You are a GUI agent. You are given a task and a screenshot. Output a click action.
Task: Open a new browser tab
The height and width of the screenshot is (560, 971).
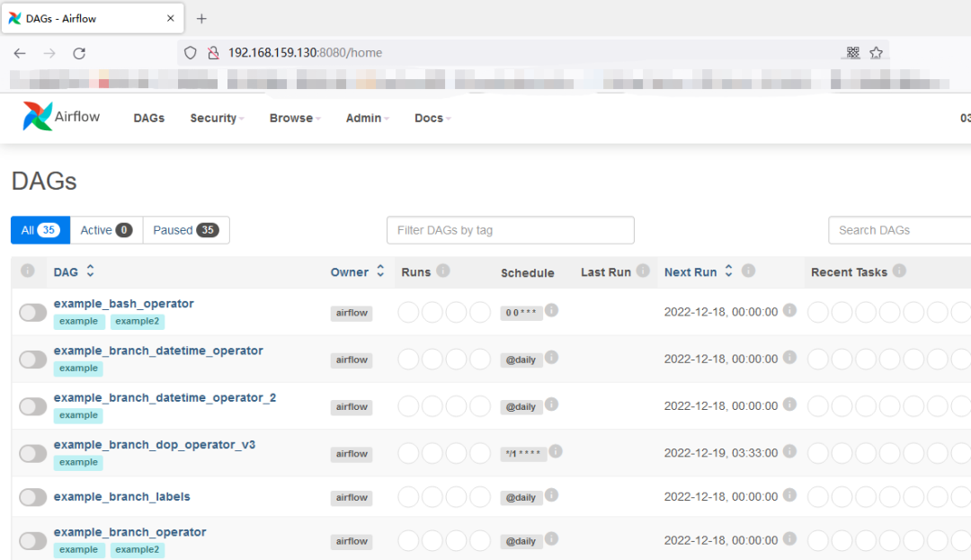click(201, 19)
